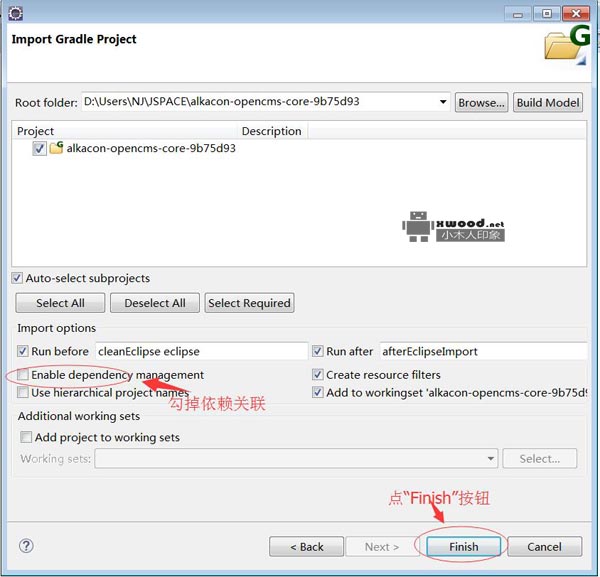Enable Use hierarchical project names
The width and height of the screenshot is (600, 577).
(x=23, y=392)
